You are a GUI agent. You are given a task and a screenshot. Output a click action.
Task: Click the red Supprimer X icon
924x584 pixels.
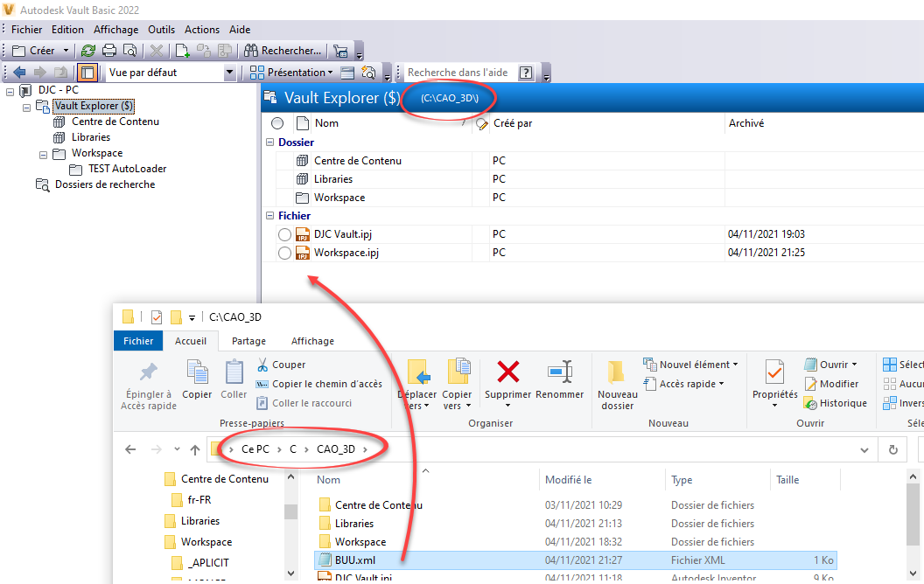click(x=507, y=372)
